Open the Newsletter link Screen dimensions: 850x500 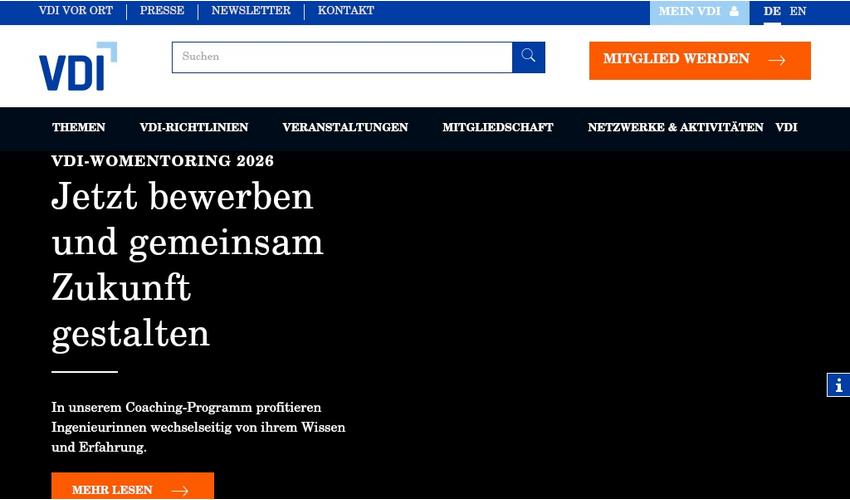(251, 11)
